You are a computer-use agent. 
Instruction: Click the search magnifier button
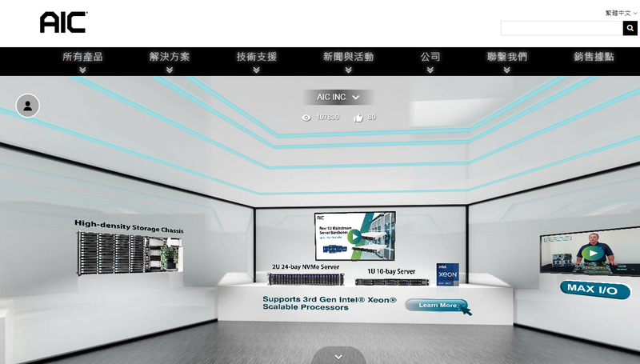[x=630, y=28]
